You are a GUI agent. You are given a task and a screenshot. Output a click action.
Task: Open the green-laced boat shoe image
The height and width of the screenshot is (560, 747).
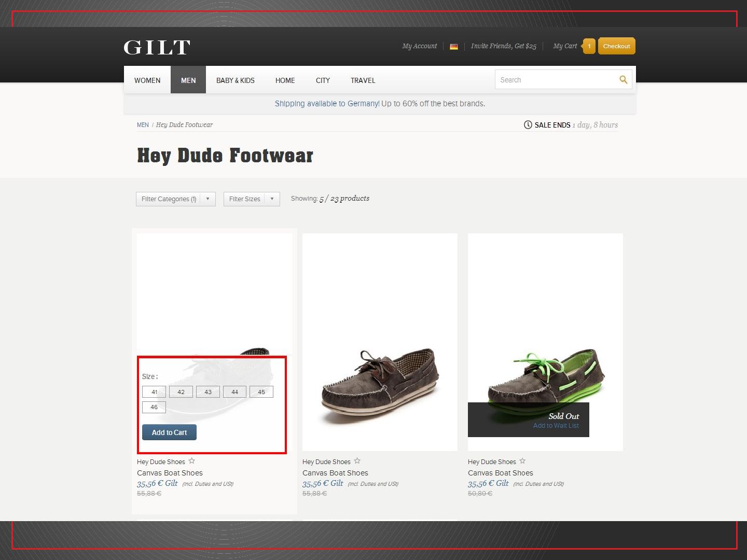(545, 342)
